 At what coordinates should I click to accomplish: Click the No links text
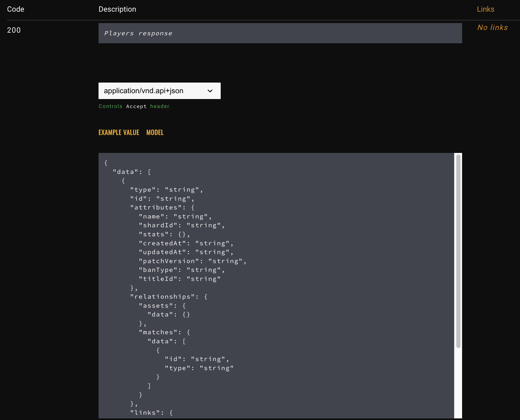(492, 27)
